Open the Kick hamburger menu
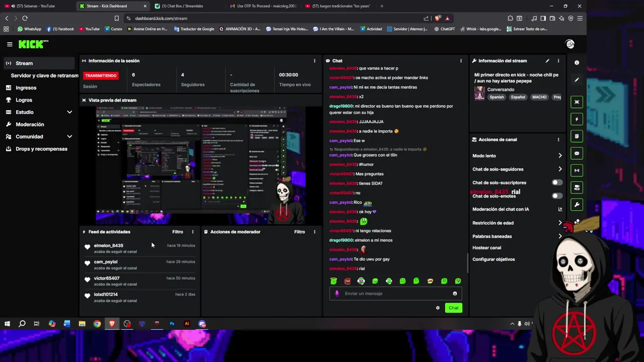This screenshot has height=362, width=644. tap(10, 44)
